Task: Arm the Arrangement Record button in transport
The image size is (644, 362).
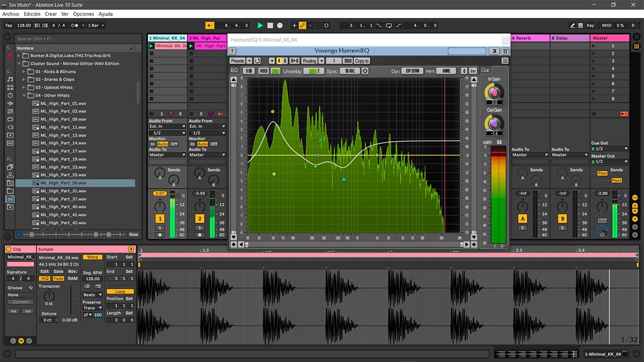Action: 280,25
